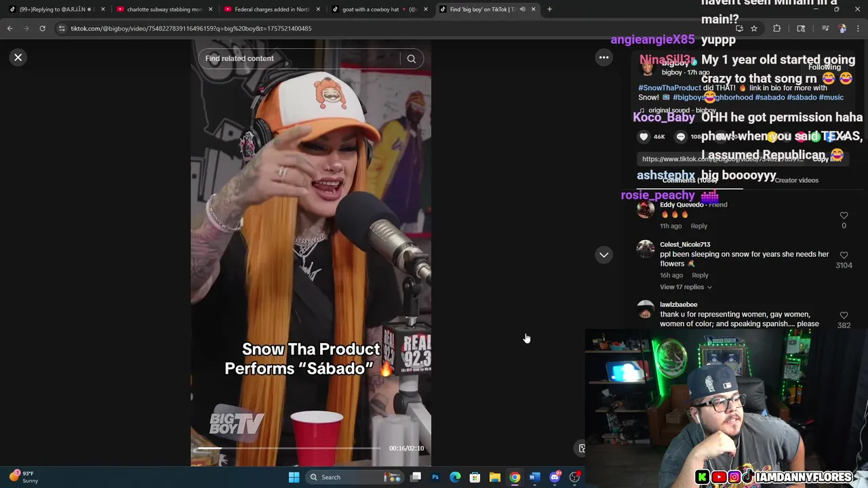
Task: Click the Following button
Action: pos(824,67)
